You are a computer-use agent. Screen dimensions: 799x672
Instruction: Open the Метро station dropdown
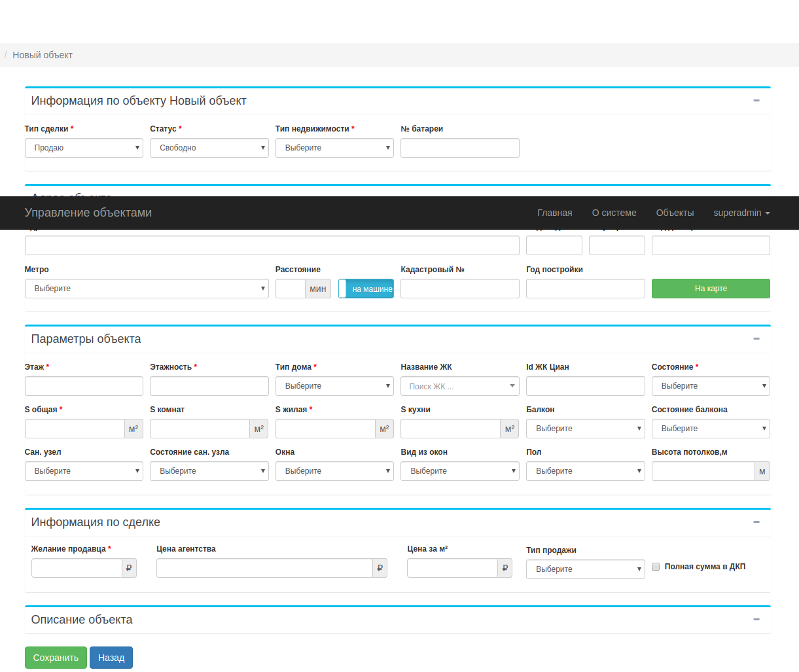[147, 289]
